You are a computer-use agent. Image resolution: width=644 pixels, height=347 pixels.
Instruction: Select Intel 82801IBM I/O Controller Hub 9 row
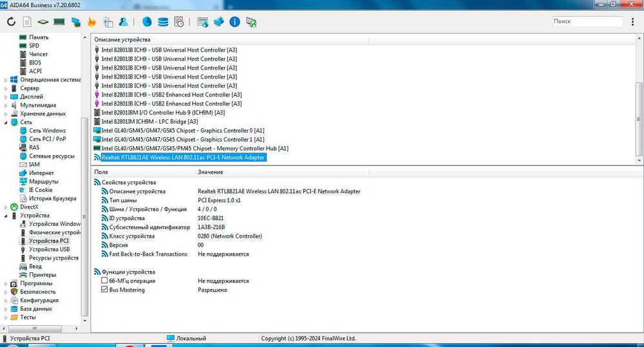coord(163,113)
